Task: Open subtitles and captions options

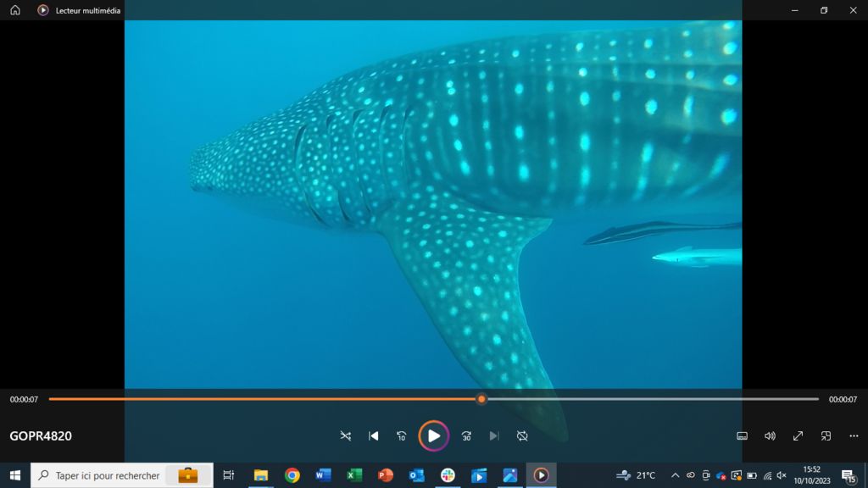Action: point(742,436)
